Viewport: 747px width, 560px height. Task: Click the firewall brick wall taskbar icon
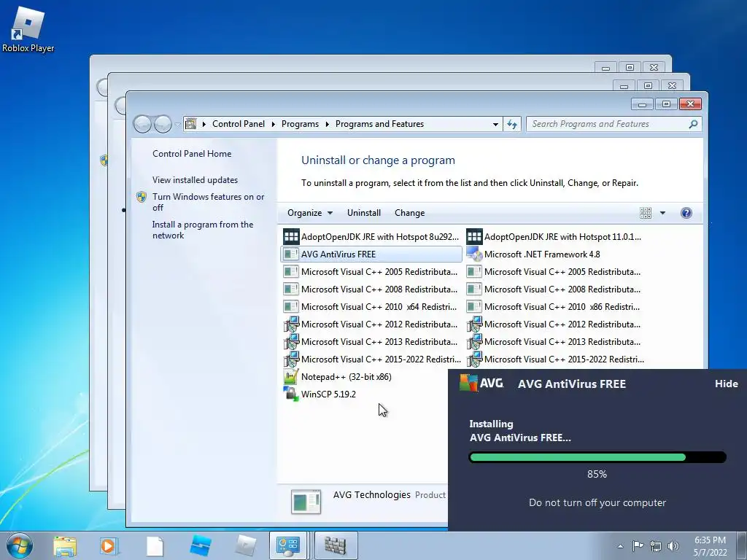(336, 545)
